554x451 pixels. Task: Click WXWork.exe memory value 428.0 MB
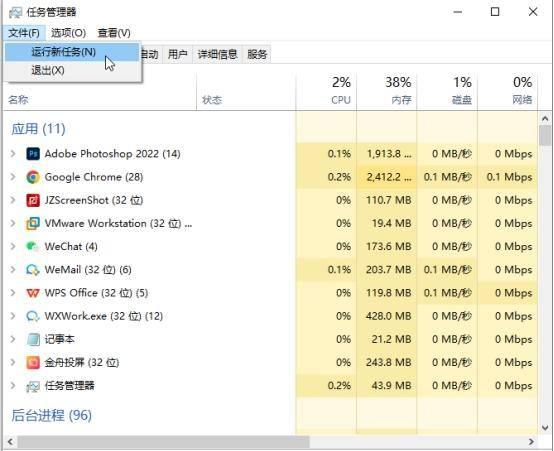pos(389,316)
